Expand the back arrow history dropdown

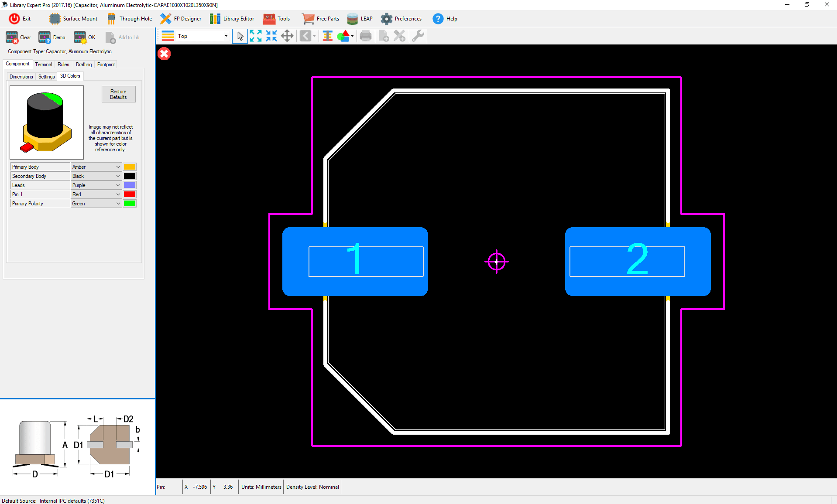click(x=314, y=36)
